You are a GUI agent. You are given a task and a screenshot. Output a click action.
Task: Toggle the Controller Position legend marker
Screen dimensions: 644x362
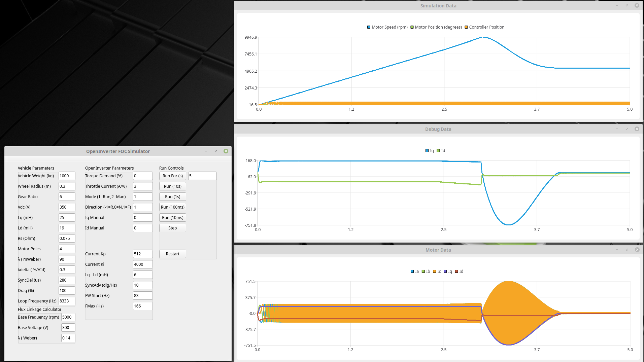466,27
